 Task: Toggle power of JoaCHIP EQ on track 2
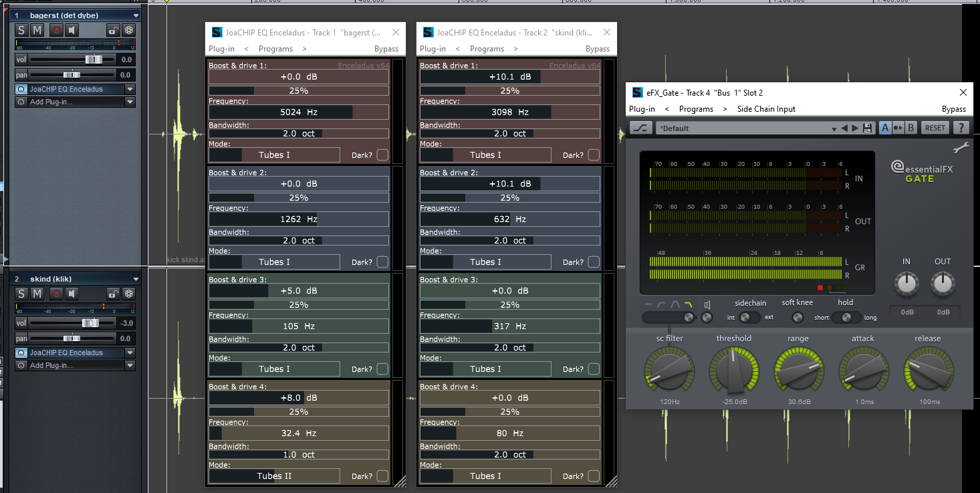[x=21, y=353]
